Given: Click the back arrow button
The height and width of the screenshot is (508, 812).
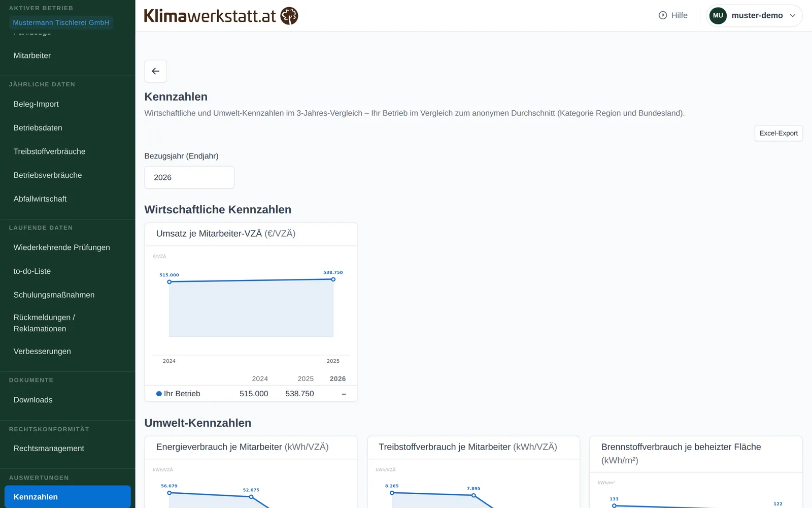Looking at the screenshot, I should coord(155,71).
